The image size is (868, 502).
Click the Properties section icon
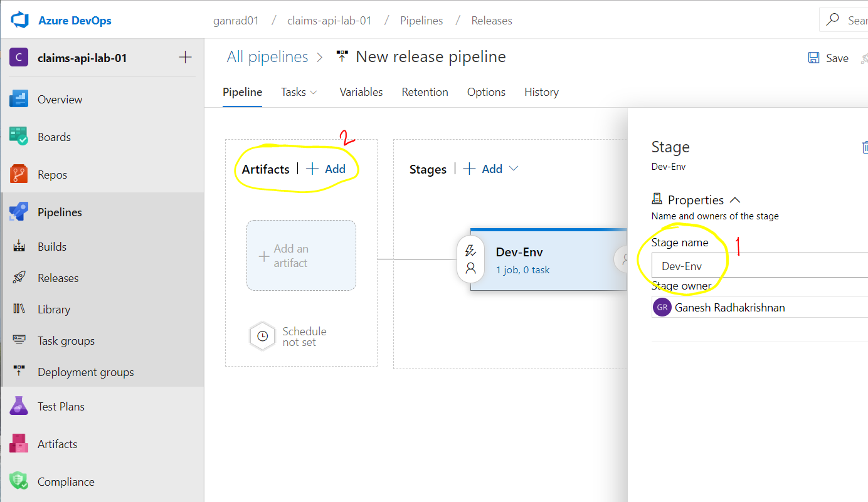pyautogui.click(x=657, y=199)
